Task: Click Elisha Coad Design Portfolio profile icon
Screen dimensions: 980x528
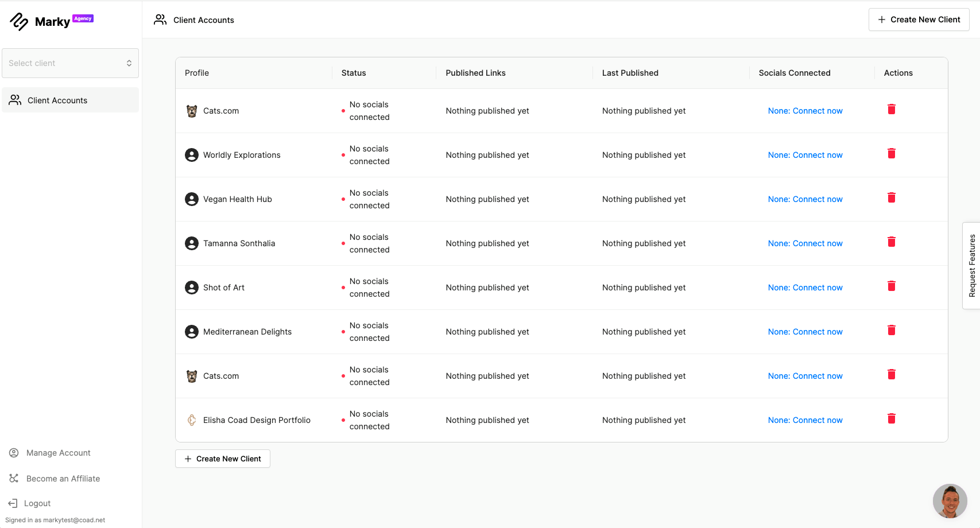Action: click(x=192, y=420)
